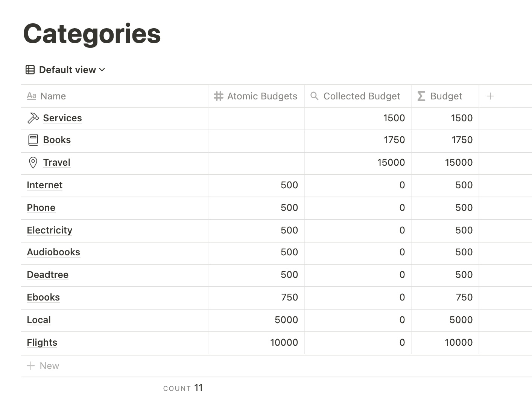Click the table view icon next to Default view
Viewport: 532px width, 415px height.
click(x=30, y=70)
